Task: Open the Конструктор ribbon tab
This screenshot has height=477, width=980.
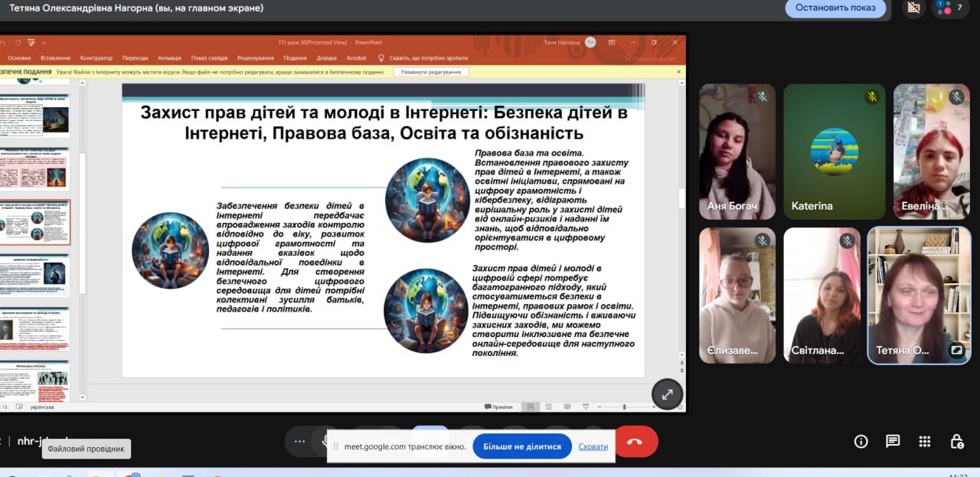Action: tap(96, 57)
